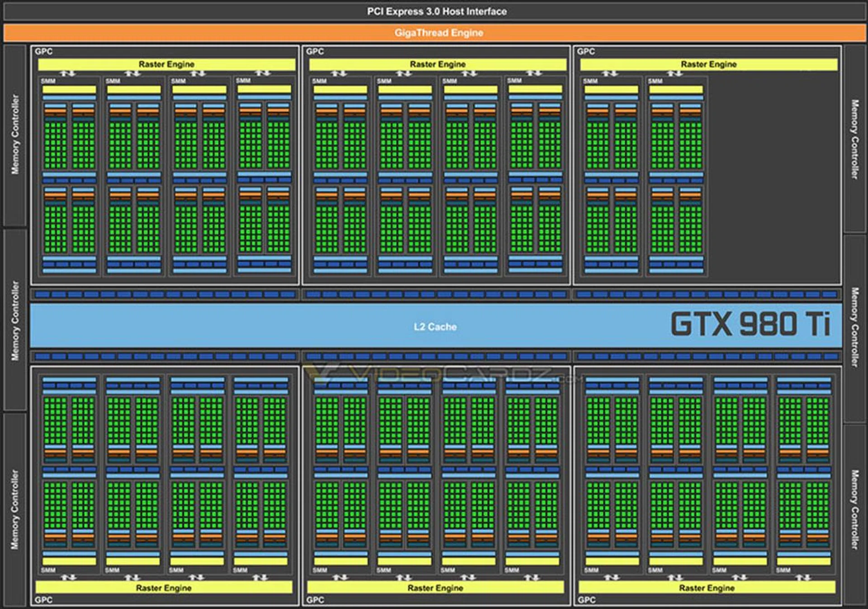Click the middle-left Memory Controller block
Screen dimensions: 868x609
pos(15,320)
